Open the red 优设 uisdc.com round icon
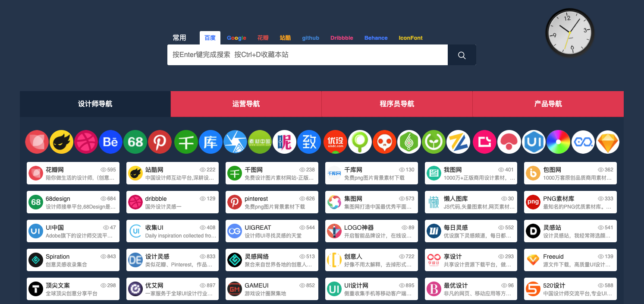 (x=335, y=142)
